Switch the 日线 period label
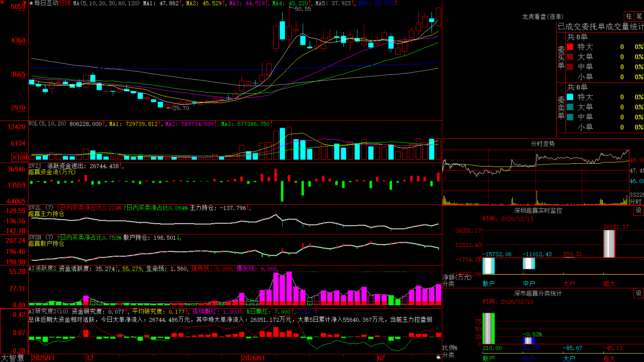The height and width of the screenshot is (362, 644). pos(65,3)
